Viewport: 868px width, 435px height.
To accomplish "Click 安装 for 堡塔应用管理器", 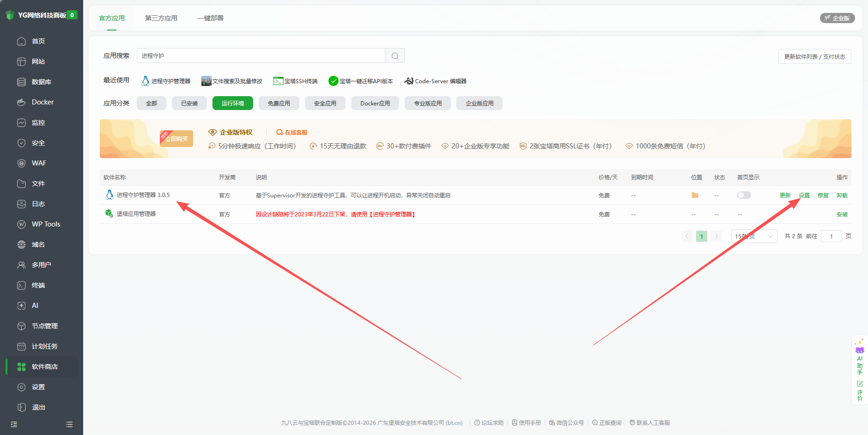I will 842,214.
